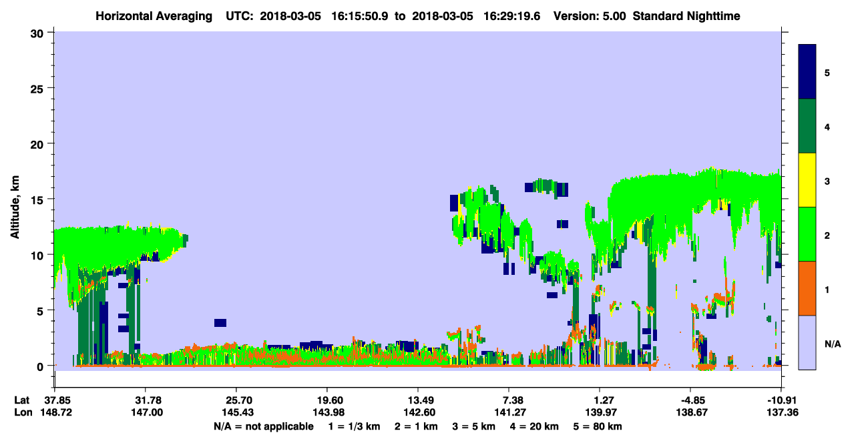This screenshot has width=868, height=445.
Task: Click the 10 altitude tick label
Action: 39,255
